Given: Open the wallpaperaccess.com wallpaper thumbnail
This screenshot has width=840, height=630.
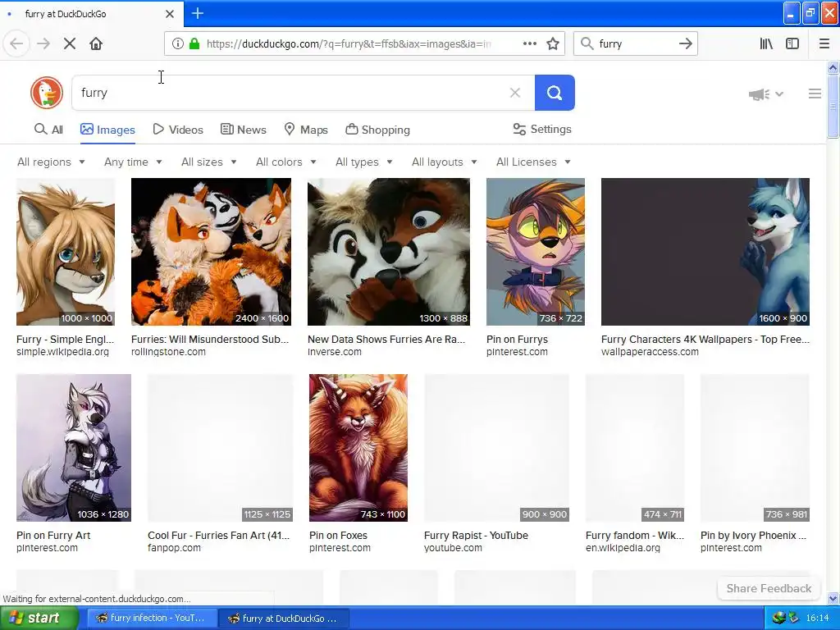Looking at the screenshot, I should click(x=705, y=252).
